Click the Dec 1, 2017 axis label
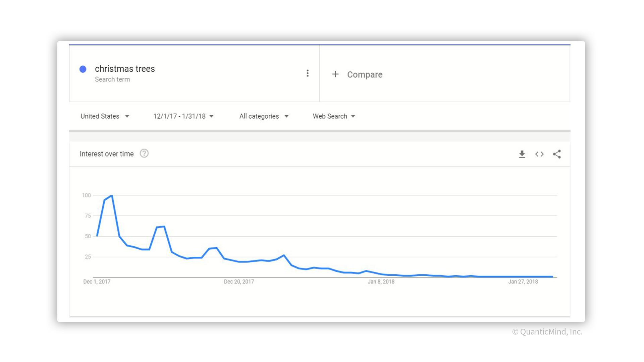The height and width of the screenshot is (362, 644). coord(97,282)
